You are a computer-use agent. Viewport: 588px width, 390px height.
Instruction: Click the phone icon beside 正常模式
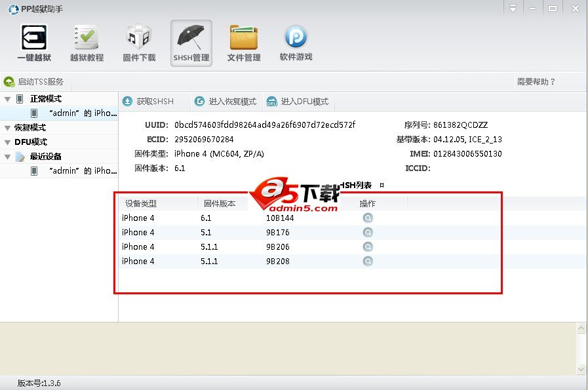click(20, 99)
